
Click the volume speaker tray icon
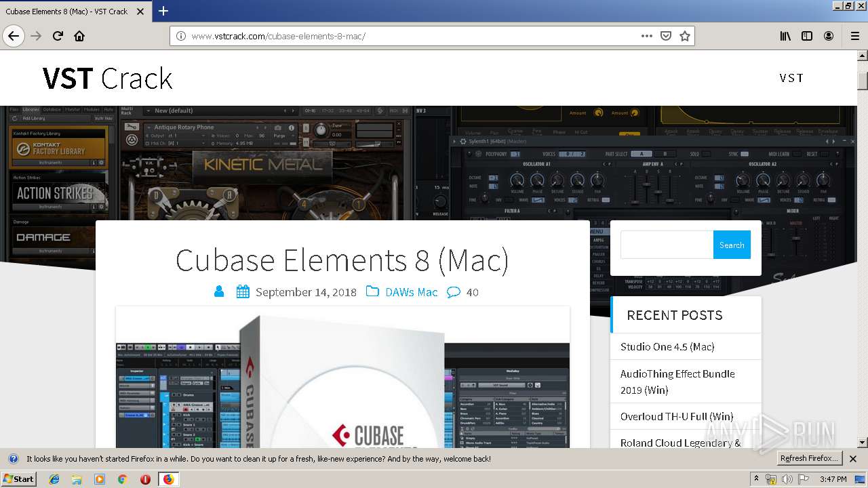787,479
